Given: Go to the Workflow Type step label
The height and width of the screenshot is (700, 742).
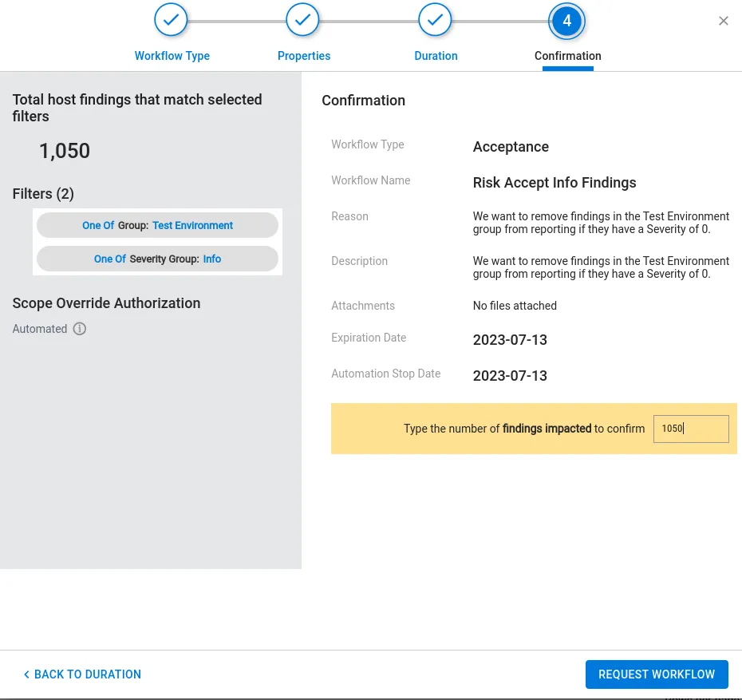Looking at the screenshot, I should click(x=172, y=56).
